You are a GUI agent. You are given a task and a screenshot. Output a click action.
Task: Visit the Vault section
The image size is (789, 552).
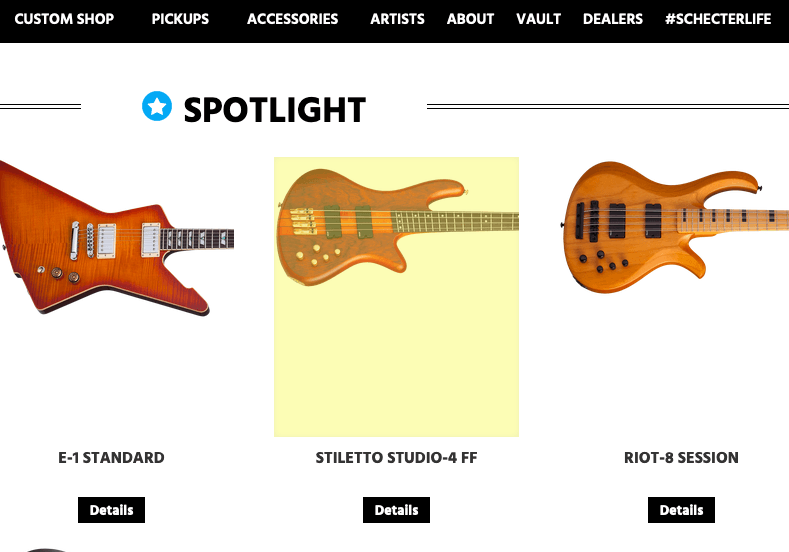(x=538, y=19)
